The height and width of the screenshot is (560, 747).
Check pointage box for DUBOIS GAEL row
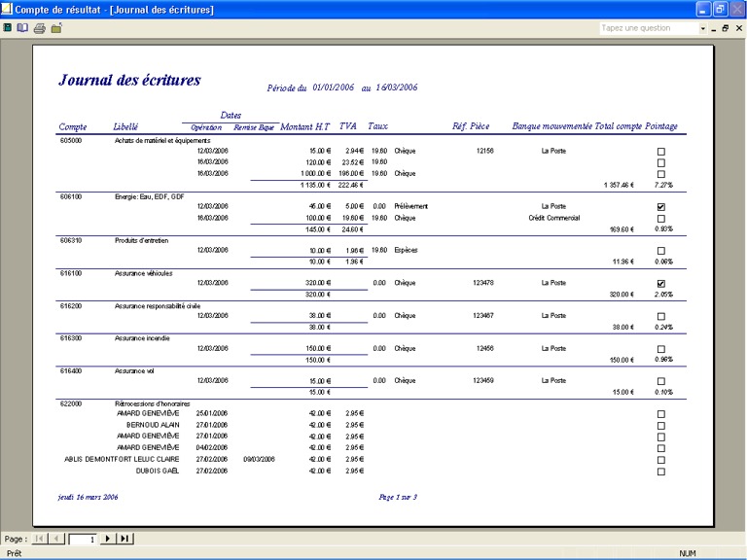coord(661,472)
